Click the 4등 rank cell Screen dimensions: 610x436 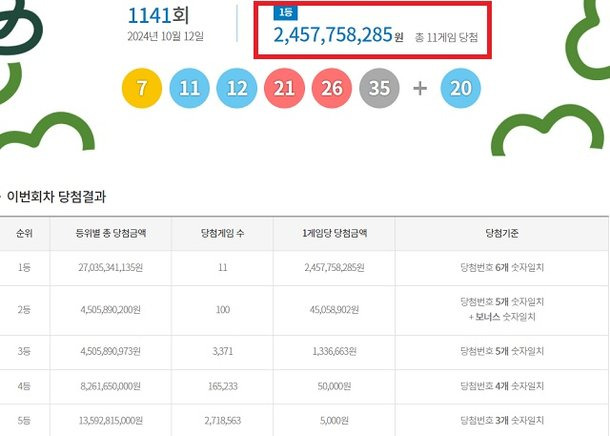(x=24, y=387)
